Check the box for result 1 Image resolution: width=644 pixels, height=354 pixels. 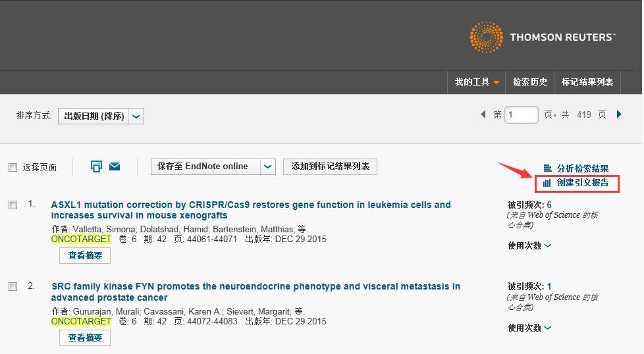click(x=13, y=205)
